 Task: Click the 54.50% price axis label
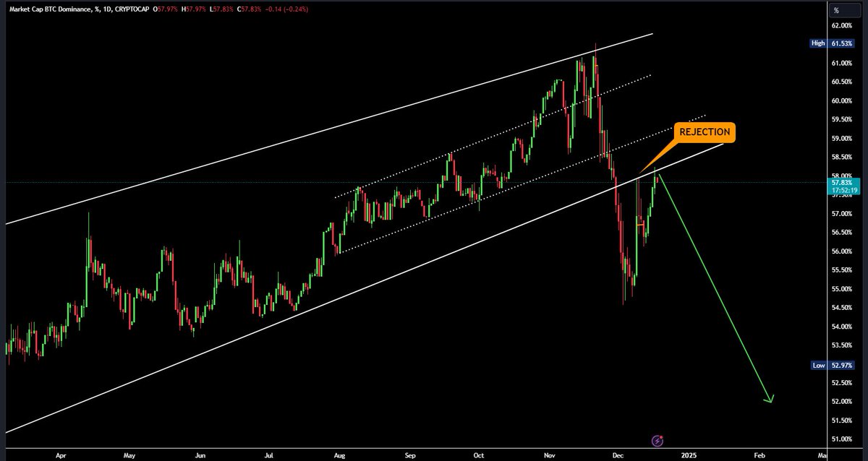841,308
